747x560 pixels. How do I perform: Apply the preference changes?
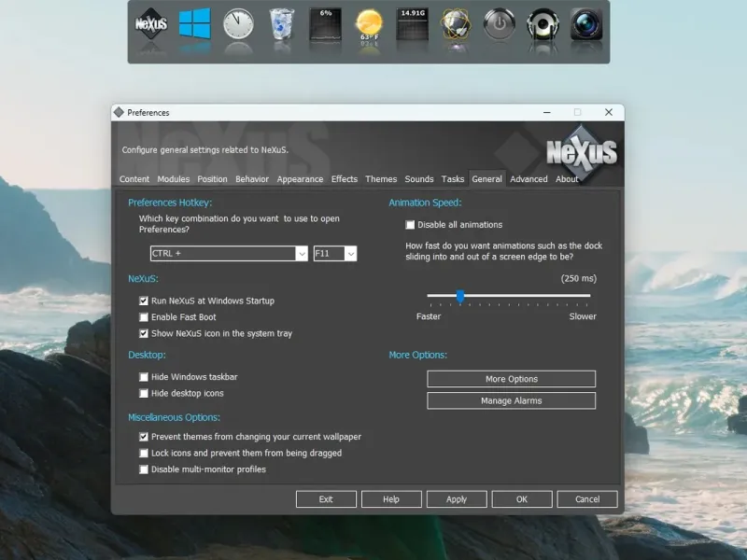coord(457,499)
